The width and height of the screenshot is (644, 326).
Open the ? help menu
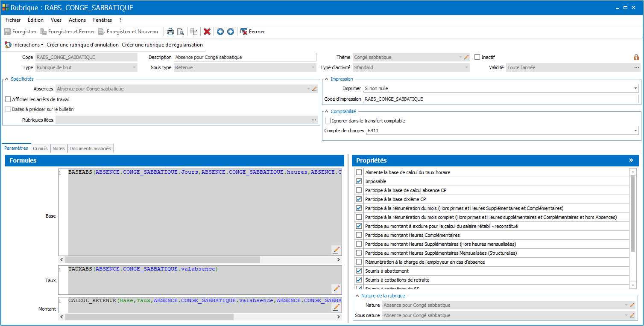[120, 20]
